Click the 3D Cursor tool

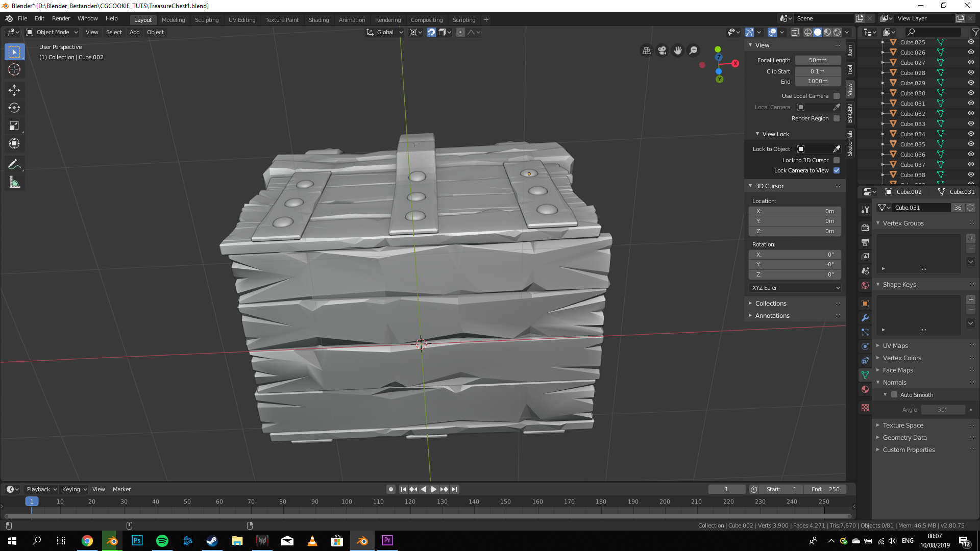point(14,69)
